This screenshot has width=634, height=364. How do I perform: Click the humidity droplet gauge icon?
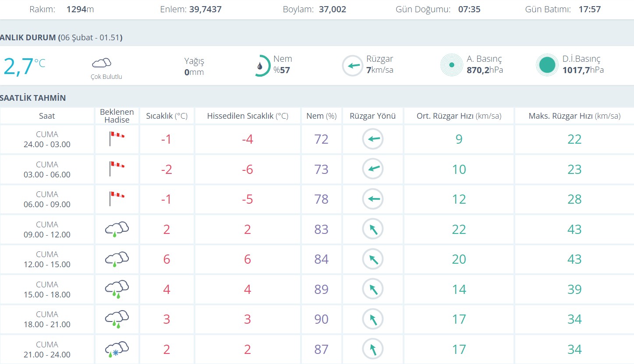[x=262, y=66]
